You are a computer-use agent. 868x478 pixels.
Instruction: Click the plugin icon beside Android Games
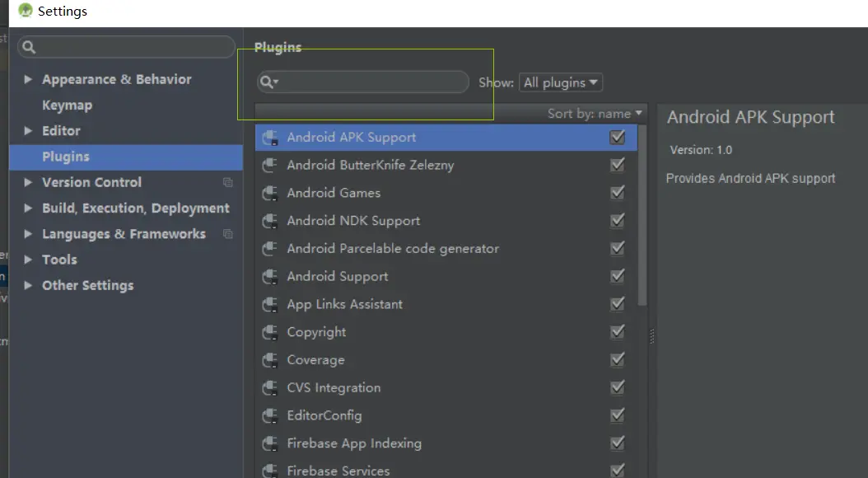269,193
